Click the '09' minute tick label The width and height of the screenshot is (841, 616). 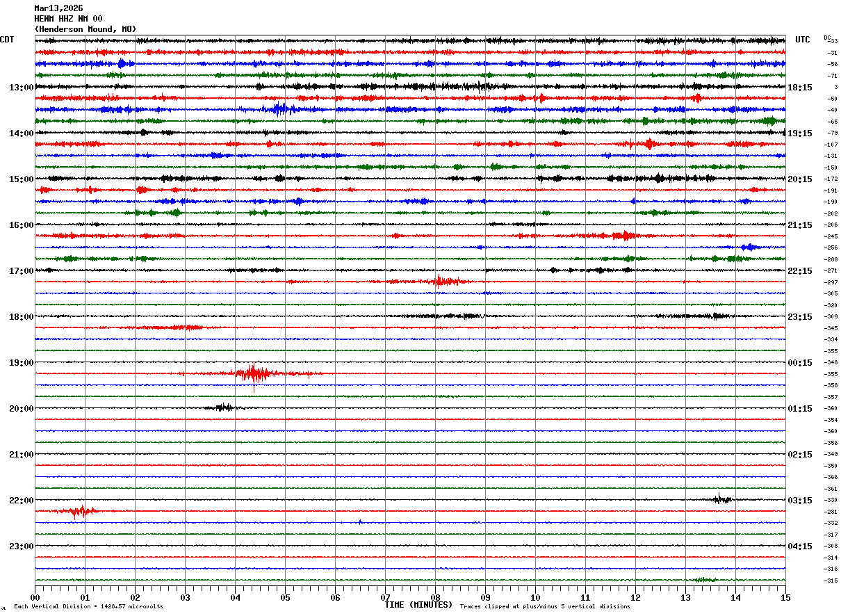click(485, 597)
